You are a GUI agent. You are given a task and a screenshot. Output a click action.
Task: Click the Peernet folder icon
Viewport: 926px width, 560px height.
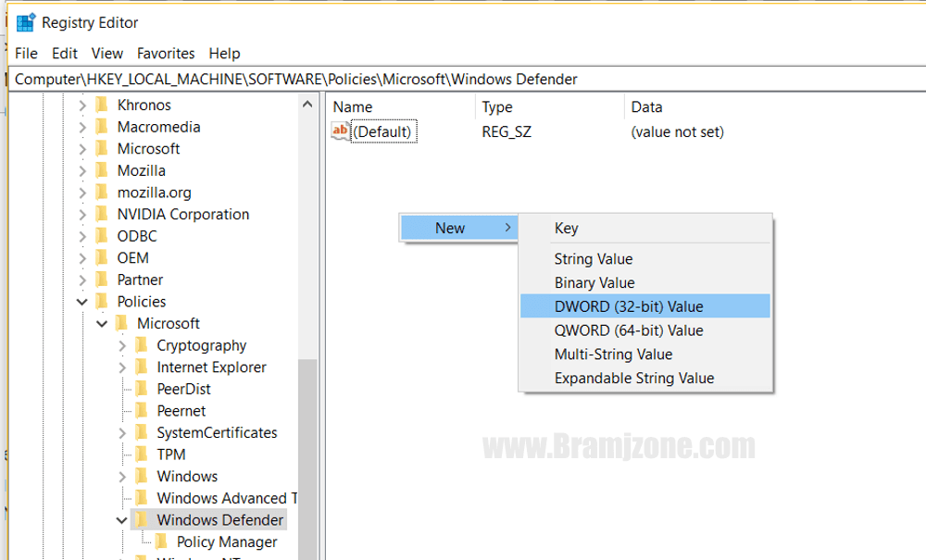pos(142,410)
